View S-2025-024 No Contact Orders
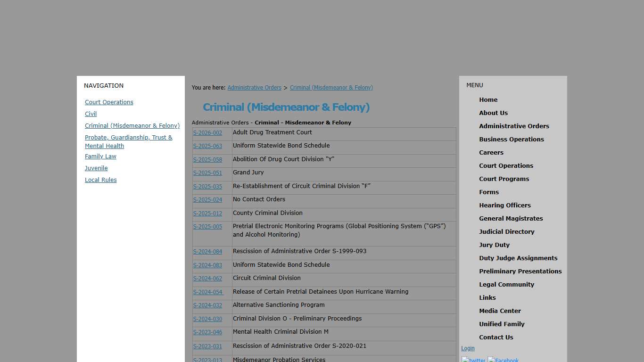644x362 pixels. (207, 200)
